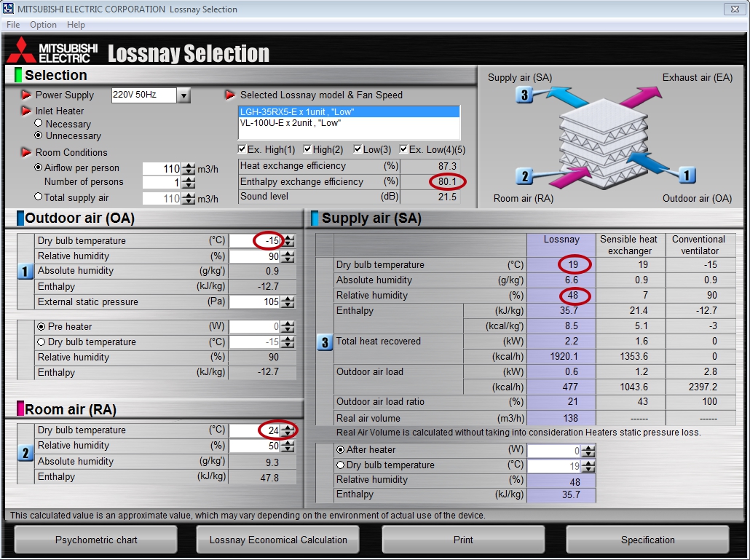Click Pre heater wattage spinner arrows
Screen dimensions: 750x560
point(288,327)
